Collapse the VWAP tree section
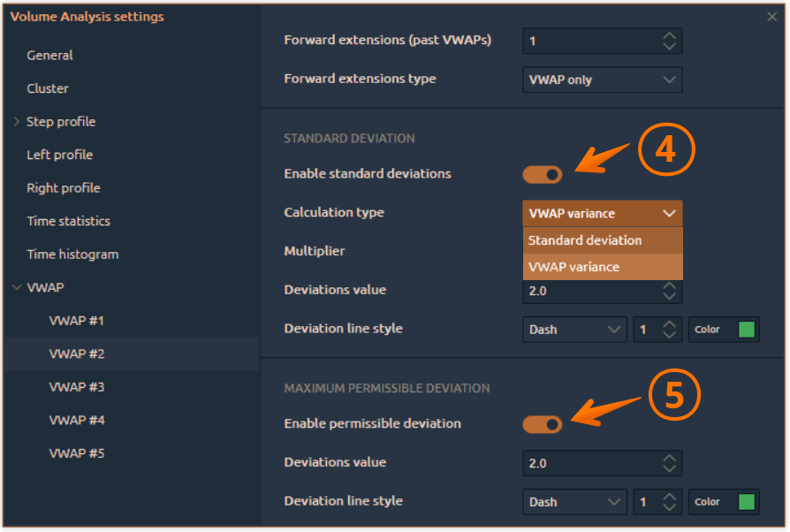The image size is (790, 532). 17,288
